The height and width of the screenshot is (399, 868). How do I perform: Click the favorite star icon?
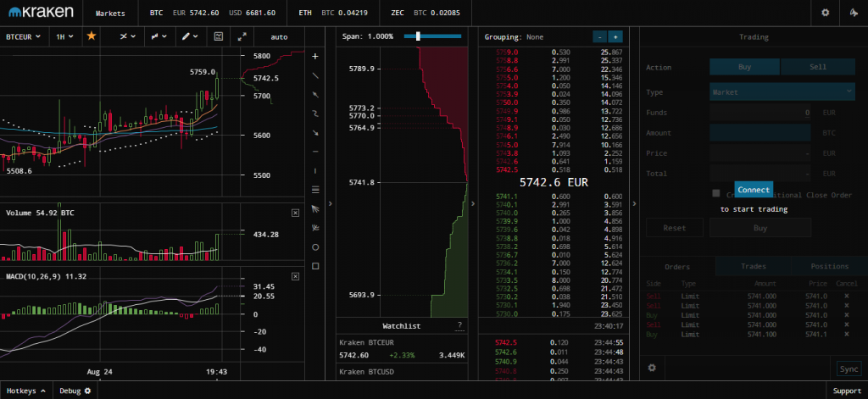click(92, 37)
